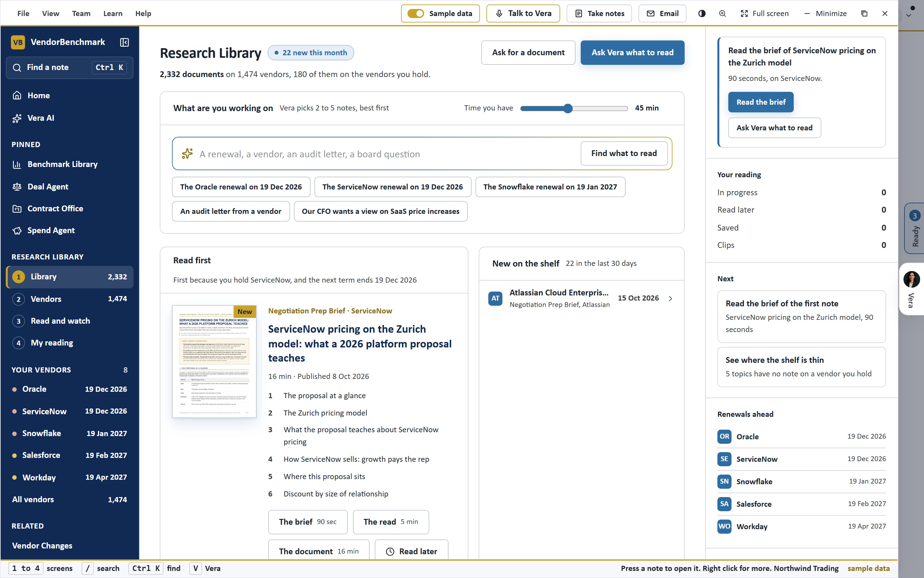Click the Find a note search box

pyautogui.click(x=70, y=67)
